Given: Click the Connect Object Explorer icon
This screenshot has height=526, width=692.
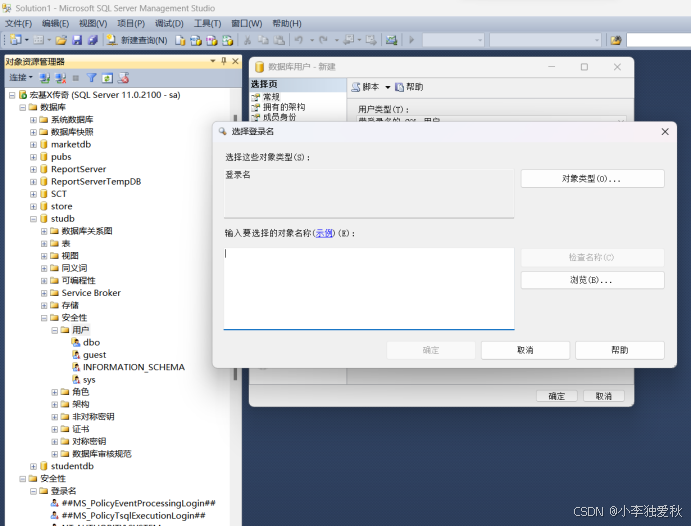Looking at the screenshot, I should tap(44, 78).
